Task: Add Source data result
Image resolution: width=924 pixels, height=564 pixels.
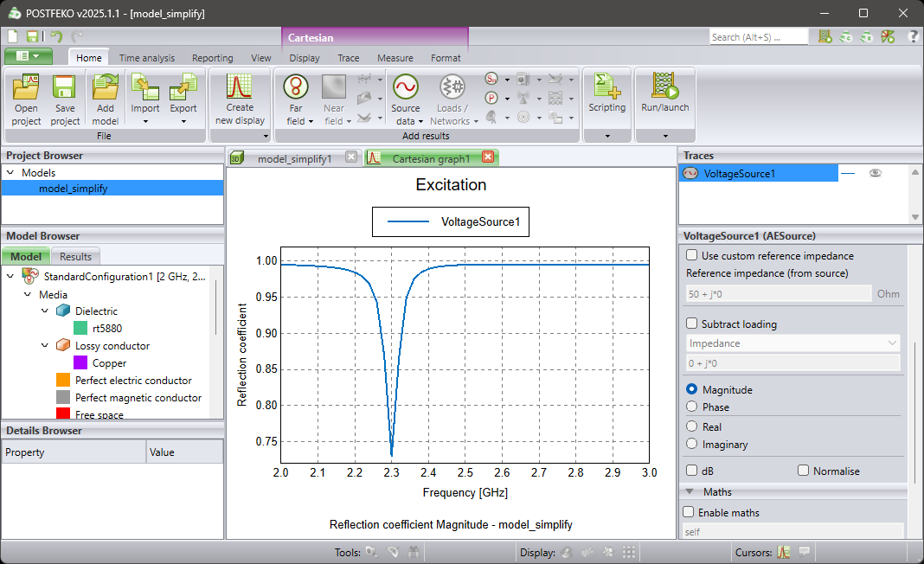Action: 406,87
